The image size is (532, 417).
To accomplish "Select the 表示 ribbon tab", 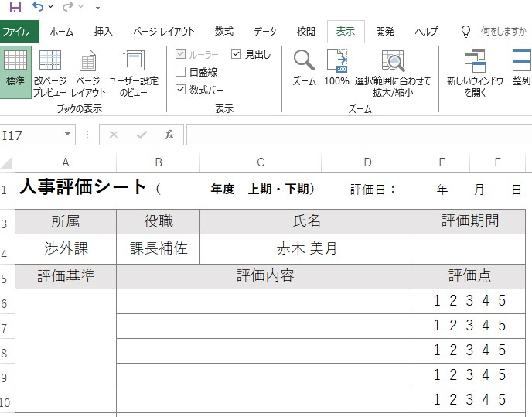I will [346, 32].
